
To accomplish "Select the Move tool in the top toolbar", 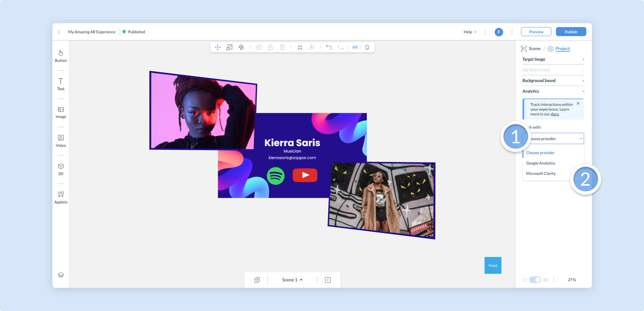I will tap(217, 47).
